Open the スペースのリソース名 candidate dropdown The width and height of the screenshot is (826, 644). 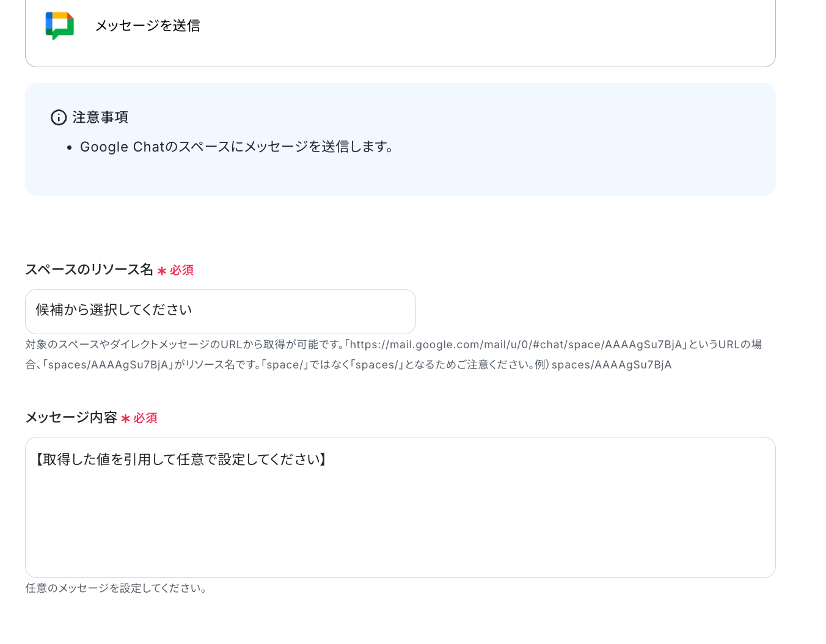pyautogui.click(x=221, y=312)
